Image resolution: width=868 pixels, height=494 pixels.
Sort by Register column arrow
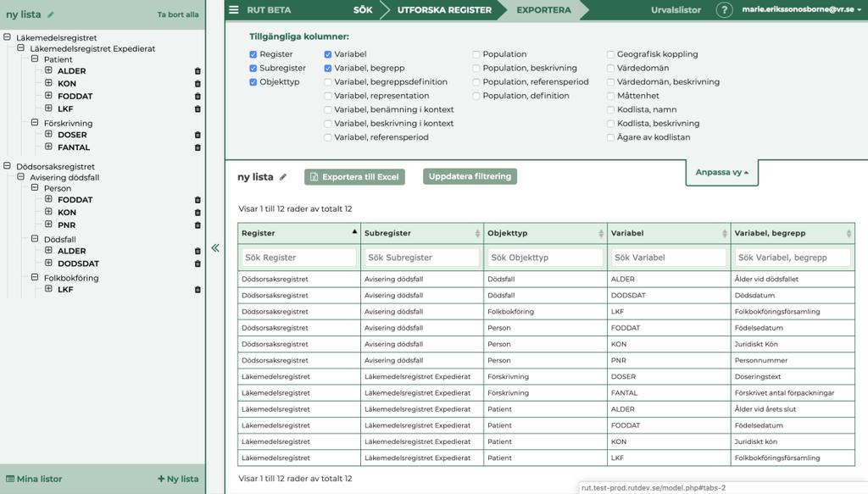tap(354, 232)
